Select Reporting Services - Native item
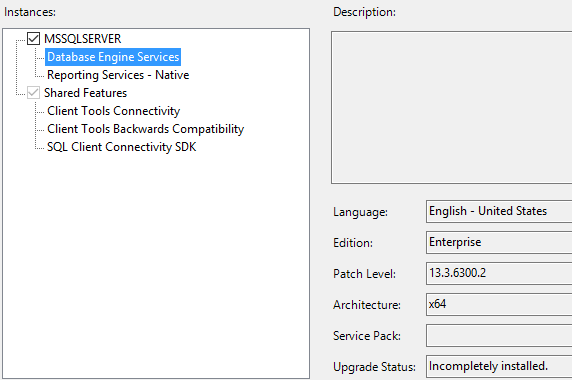 [118, 75]
